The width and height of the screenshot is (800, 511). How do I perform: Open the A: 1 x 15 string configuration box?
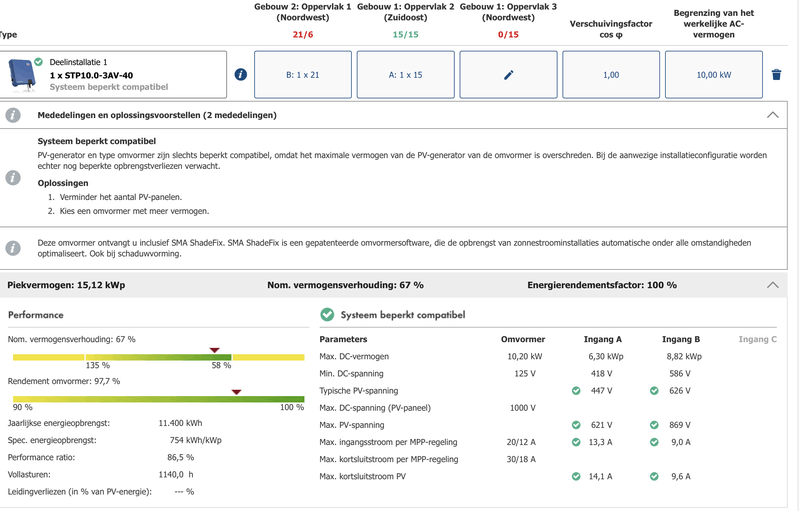point(405,75)
